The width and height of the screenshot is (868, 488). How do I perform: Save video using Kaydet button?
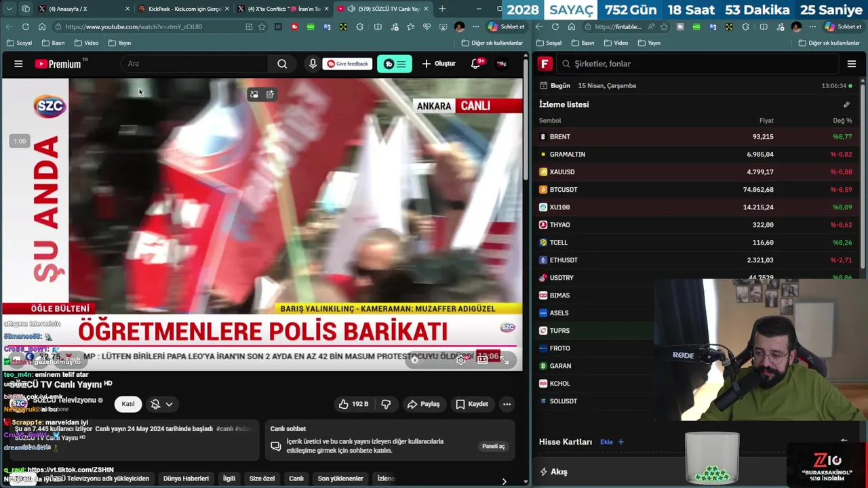coord(472,404)
